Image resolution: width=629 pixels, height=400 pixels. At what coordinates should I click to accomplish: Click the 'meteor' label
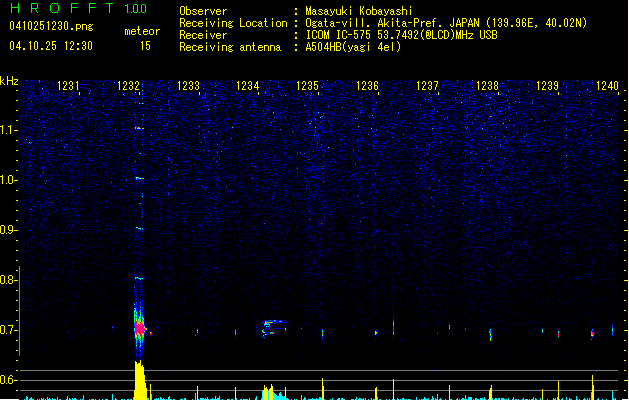142,31
